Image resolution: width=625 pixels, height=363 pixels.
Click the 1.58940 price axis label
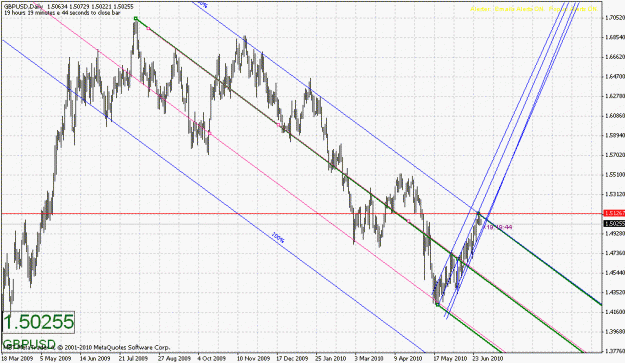tap(615, 135)
